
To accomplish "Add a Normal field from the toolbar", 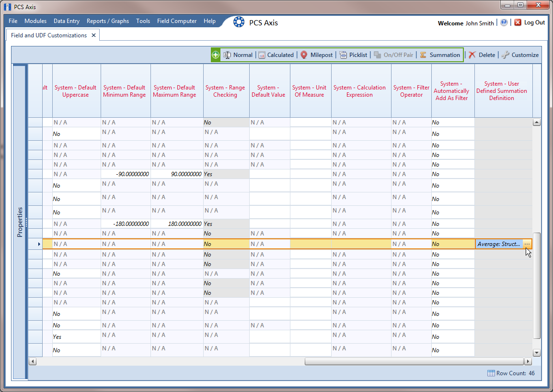I will click(x=238, y=55).
